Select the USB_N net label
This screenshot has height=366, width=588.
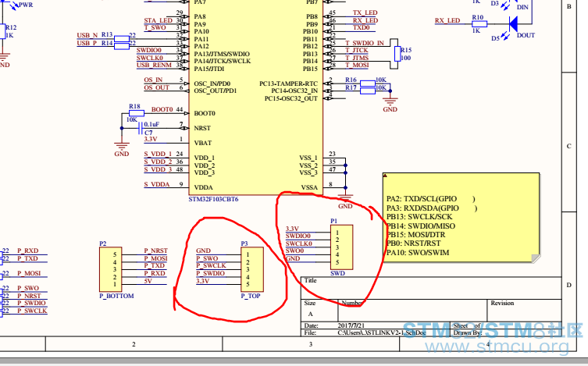point(87,35)
